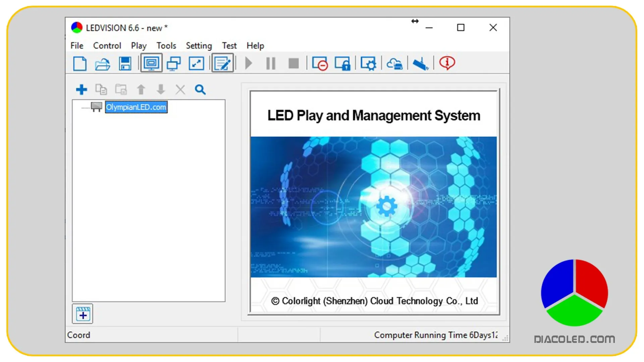
Task: Minimize the LEDVISION window
Action: pyautogui.click(x=429, y=28)
